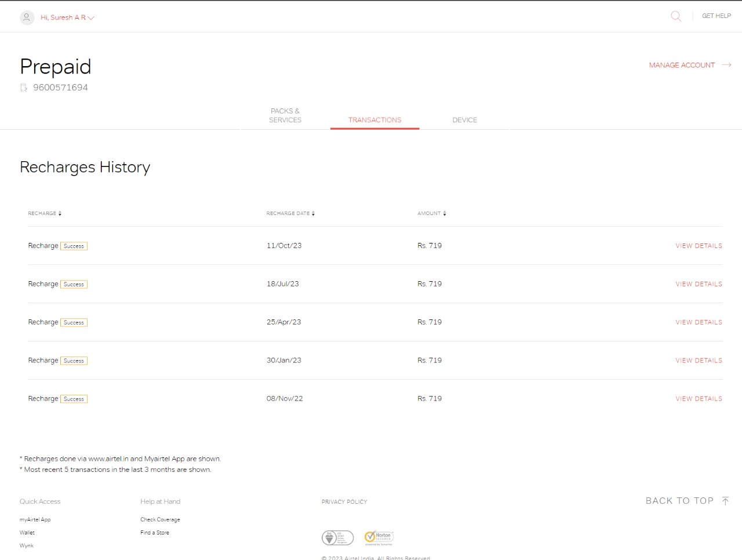Open View Details for the 25/Apr/23 recharge
742x560 pixels.
(699, 322)
